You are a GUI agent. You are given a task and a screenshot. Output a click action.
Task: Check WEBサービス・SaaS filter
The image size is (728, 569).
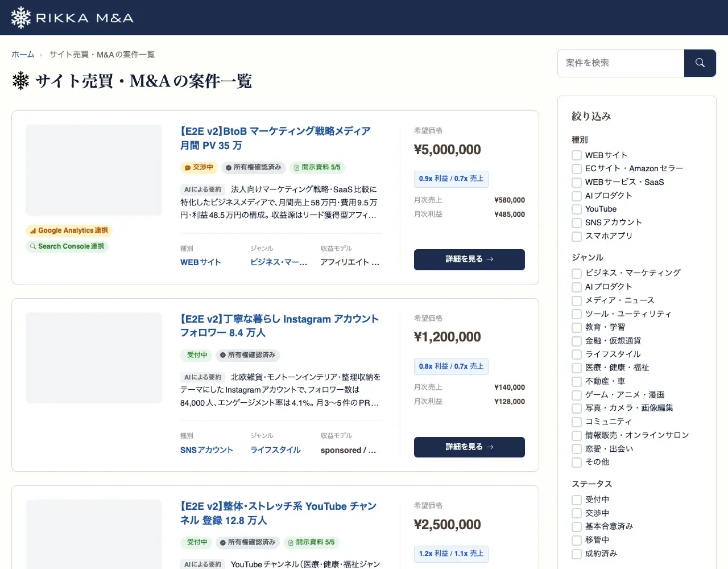577,183
